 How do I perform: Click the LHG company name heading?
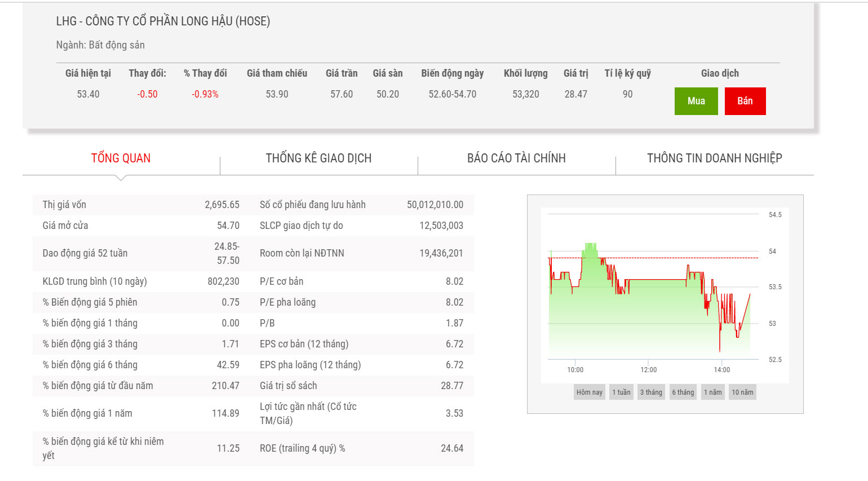[163, 21]
